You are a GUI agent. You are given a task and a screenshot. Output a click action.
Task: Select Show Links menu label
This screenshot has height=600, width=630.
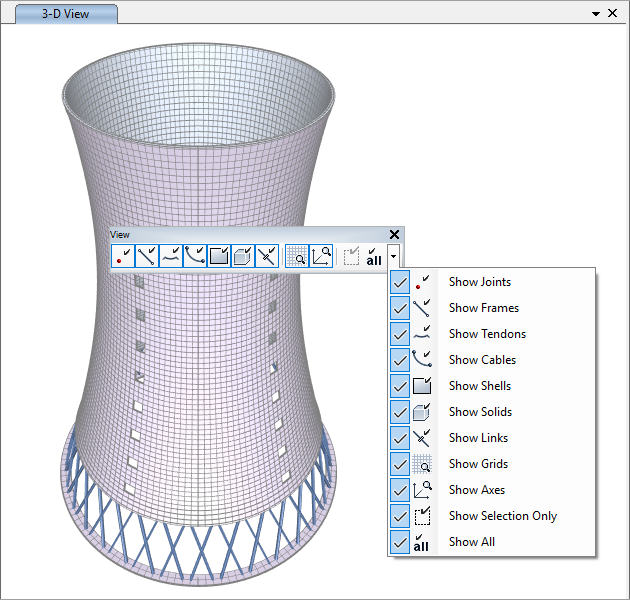(x=478, y=438)
